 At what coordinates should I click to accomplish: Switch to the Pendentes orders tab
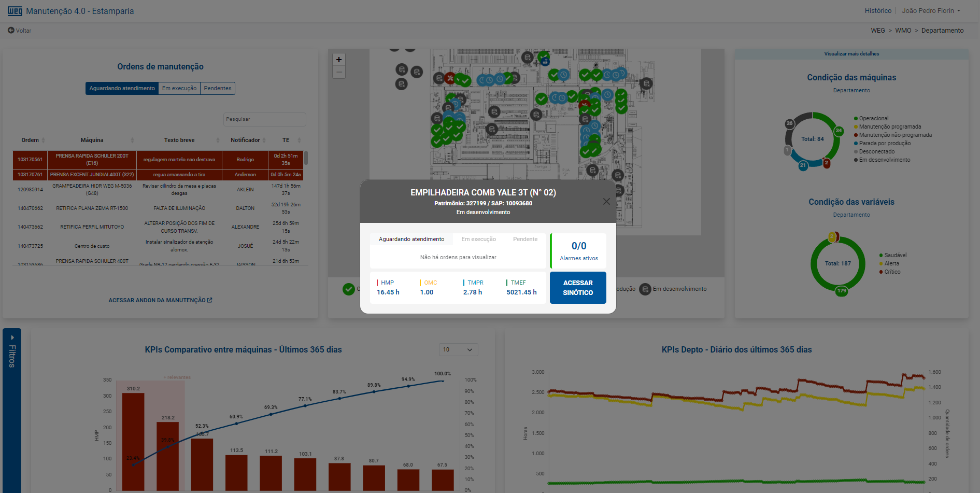217,88
